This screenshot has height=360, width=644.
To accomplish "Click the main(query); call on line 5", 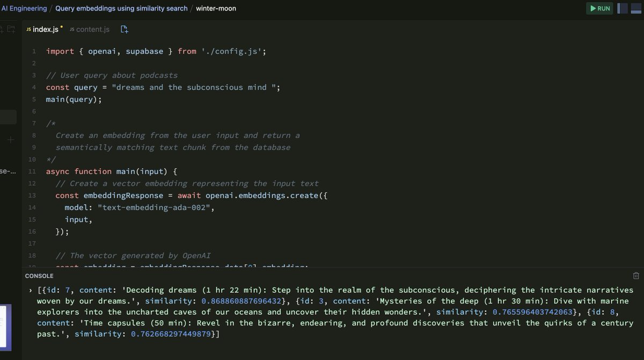I will click(74, 99).
